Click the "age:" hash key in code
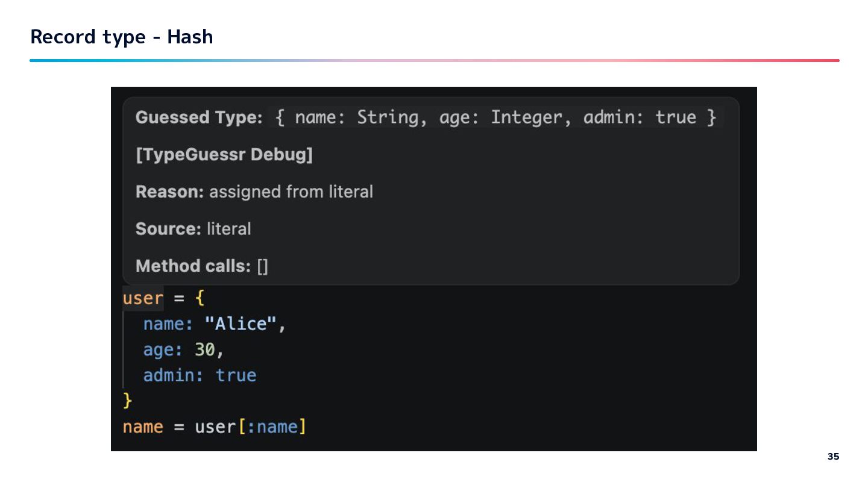 [x=162, y=350]
